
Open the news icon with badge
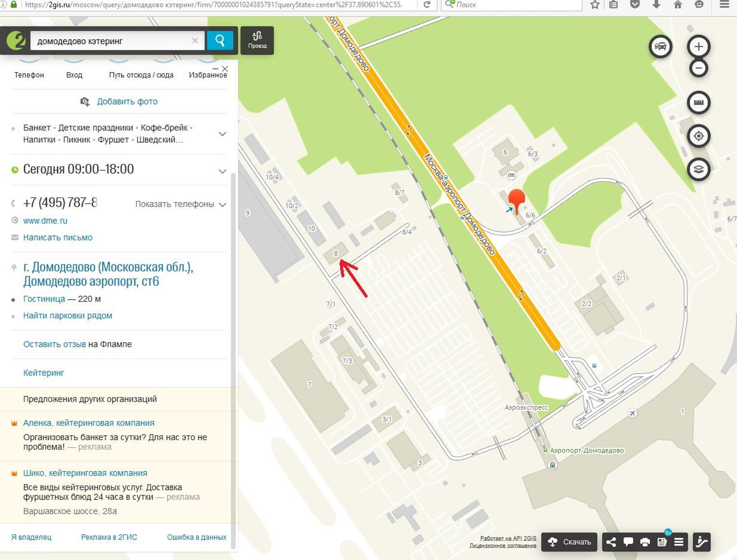[x=662, y=542]
